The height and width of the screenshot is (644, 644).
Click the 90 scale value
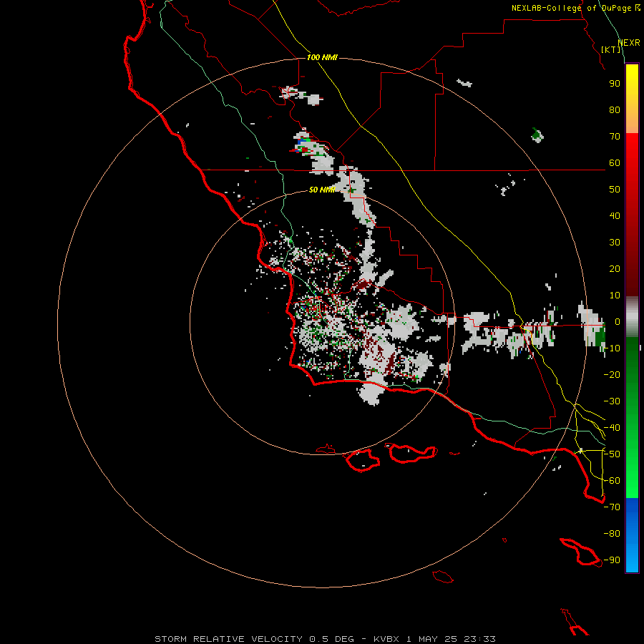click(x=615, y=84)
